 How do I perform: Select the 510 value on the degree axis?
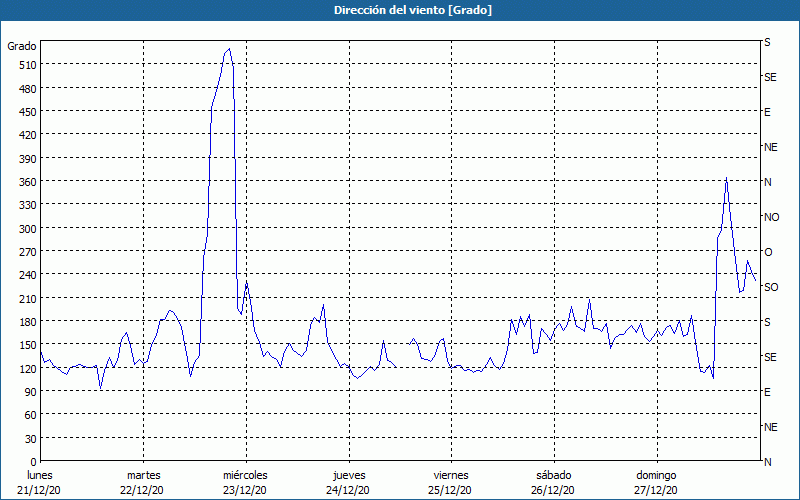coord(28,65)
